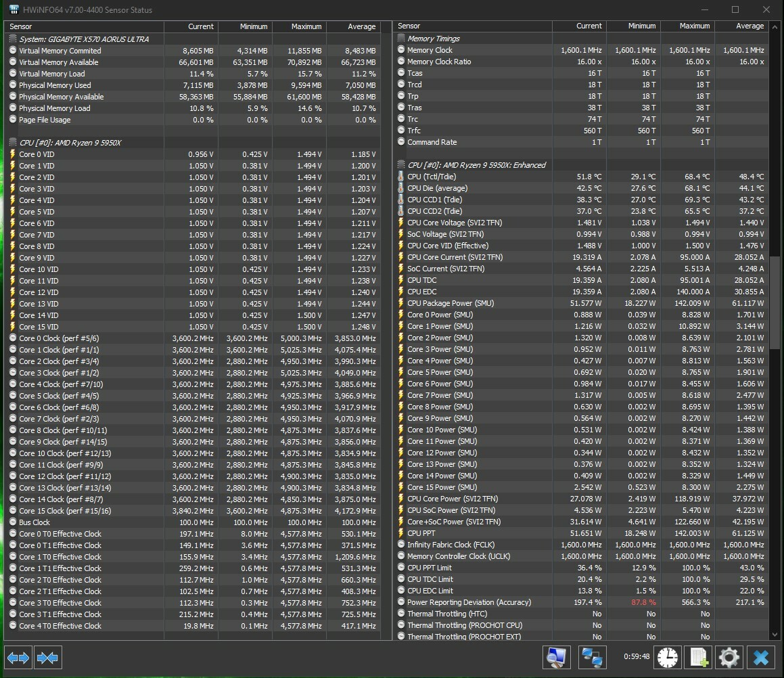Image resolution: width=784 pixels, height=678 pixels.
Task: Click the CPU CCD2 (Tdie) thermometer icon
Action: [400, 211]
